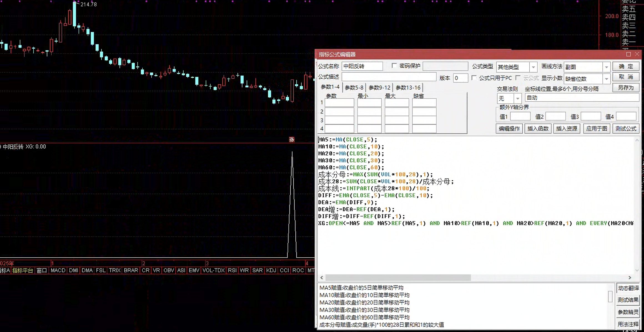Click the up arrow of code scrollbar
644x332 pixels.
[x=637, y=140]
